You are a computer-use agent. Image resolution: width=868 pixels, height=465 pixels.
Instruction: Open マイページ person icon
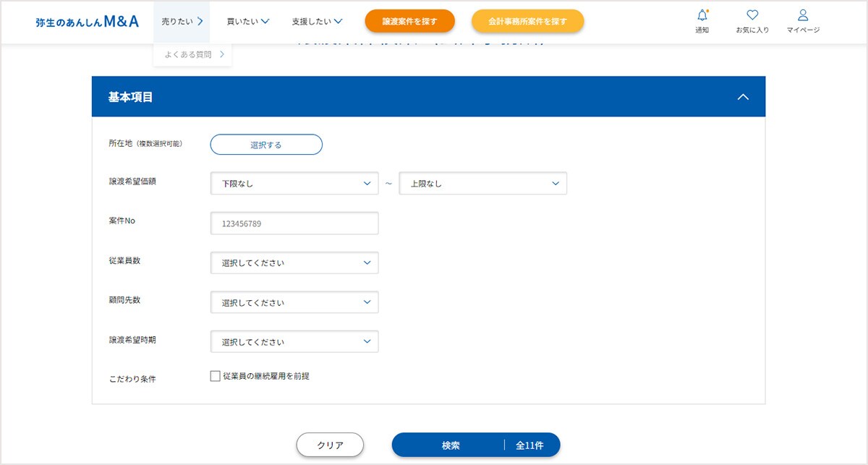coord(803,15)
